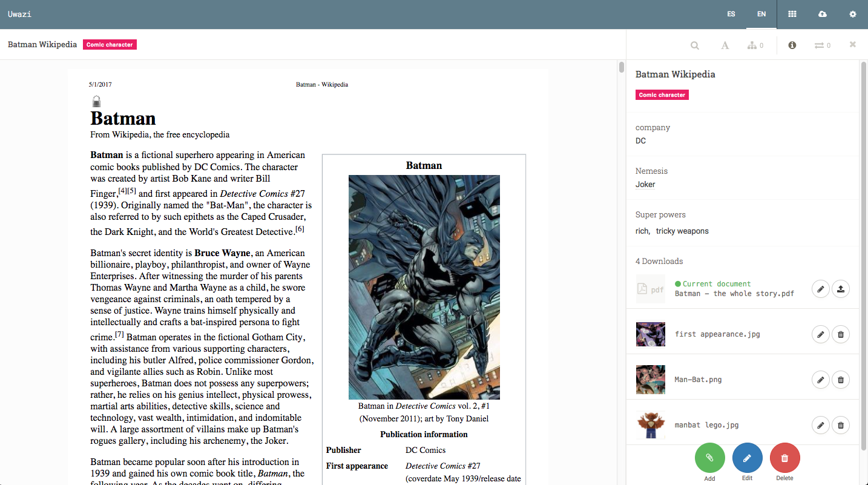The width and height of the screenshot is (868, 485).
Task: Click 'tricky weapons' super power value
Action: [x=682, y=231]
